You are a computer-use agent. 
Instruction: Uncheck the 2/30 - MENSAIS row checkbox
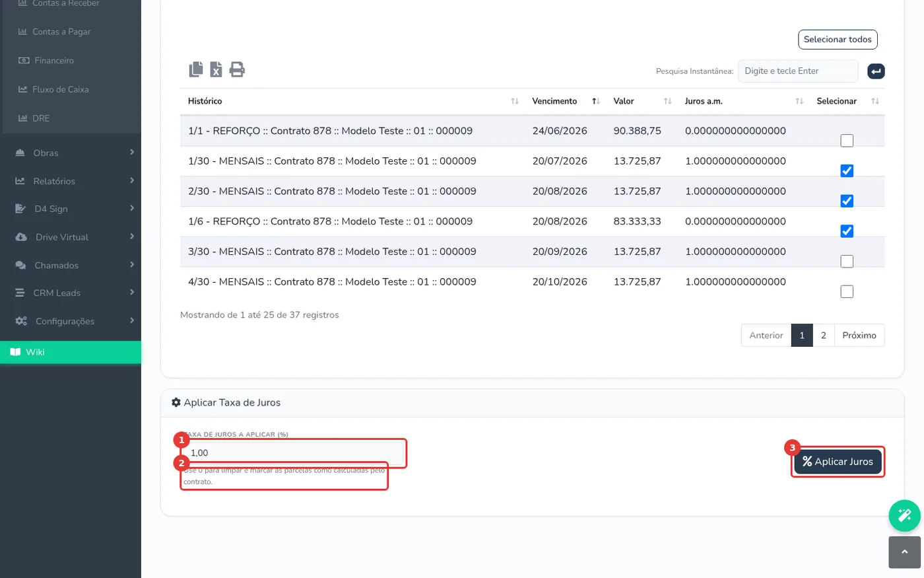pyautogui.click(x=847, y=201)
